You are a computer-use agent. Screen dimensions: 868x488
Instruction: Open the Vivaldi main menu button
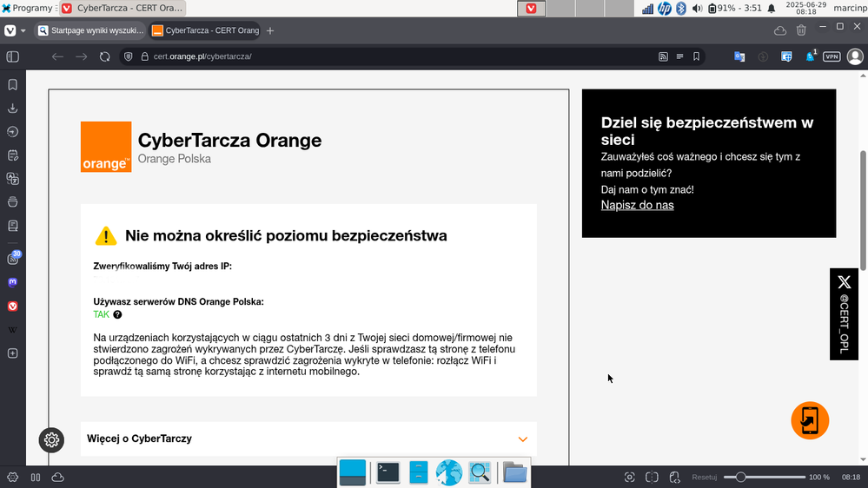pyautogui.click(x=10, y=30)
